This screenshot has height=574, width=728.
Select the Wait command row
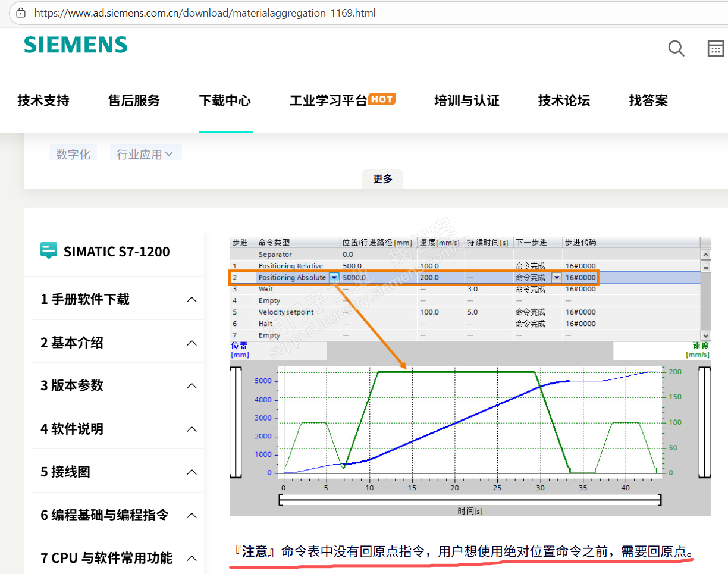pos(465,289)
